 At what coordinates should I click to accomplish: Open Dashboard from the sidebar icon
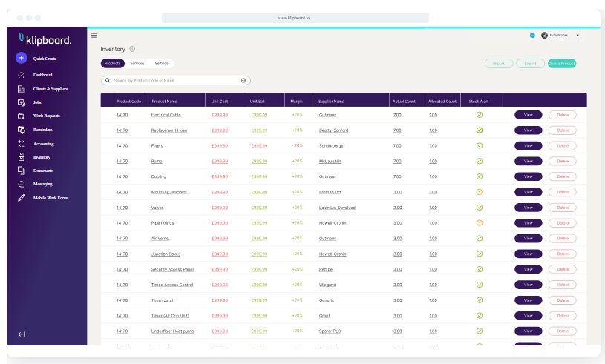pyautogui.click(x=22, y=75)
